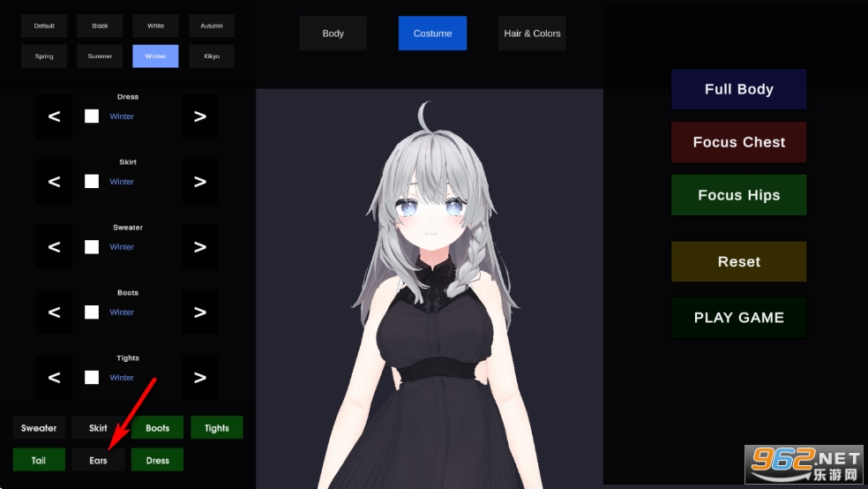Toggle the white checkbox under Sweater
This screenshot has width=868, height=489.
[x=92, y=247]
